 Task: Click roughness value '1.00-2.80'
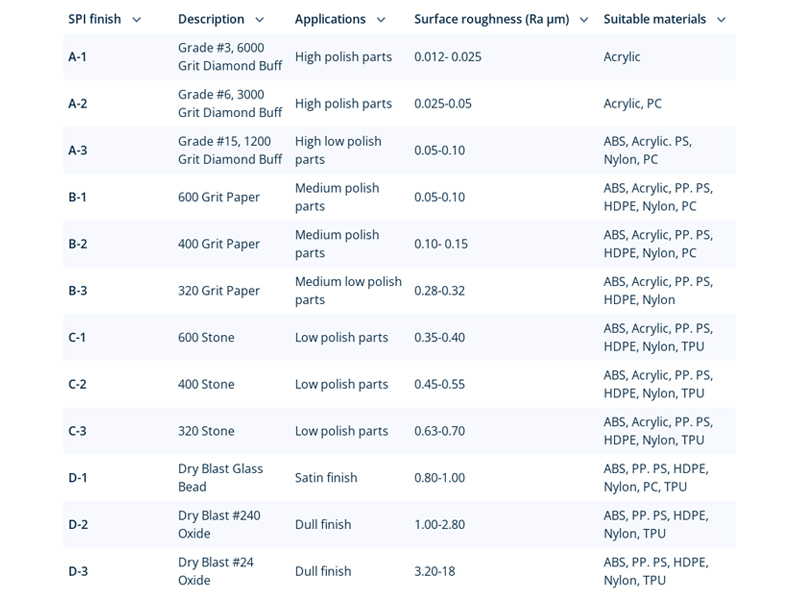(x=439, y=524)
